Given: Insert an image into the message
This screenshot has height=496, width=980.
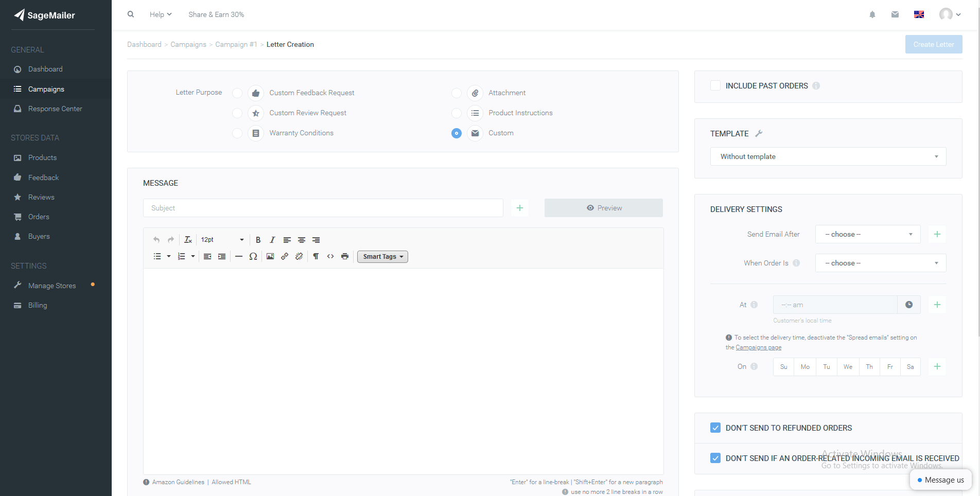Looking at the screenshot, I should [x=270, y=256].
